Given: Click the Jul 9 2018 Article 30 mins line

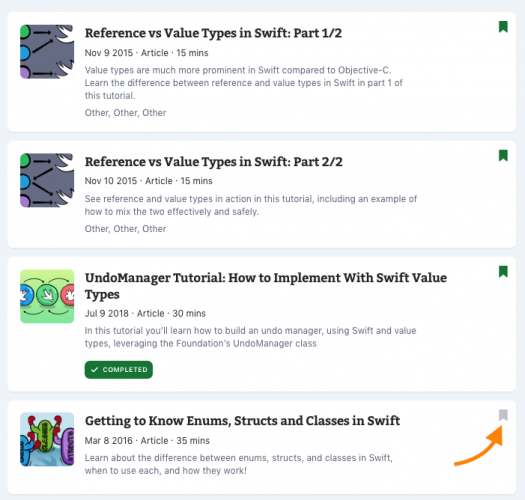Looking at the screenshot, I should pos(145,313).
